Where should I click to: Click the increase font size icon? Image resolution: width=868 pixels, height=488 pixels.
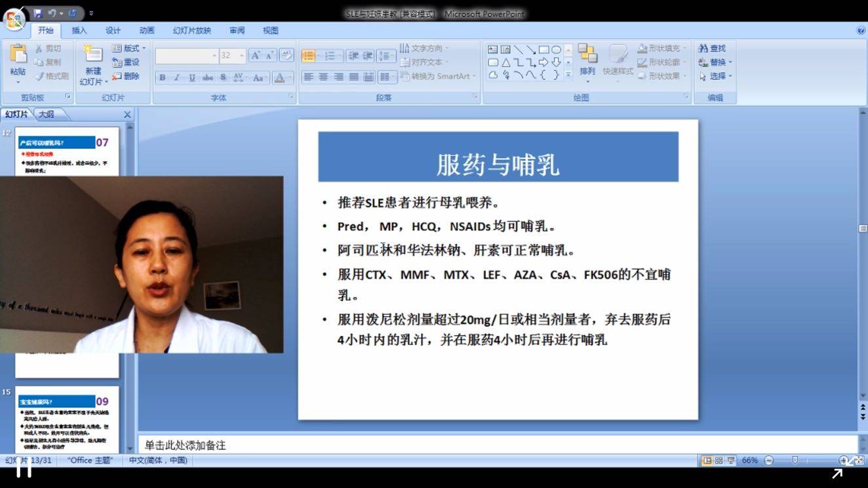click(x=255, y=56)
